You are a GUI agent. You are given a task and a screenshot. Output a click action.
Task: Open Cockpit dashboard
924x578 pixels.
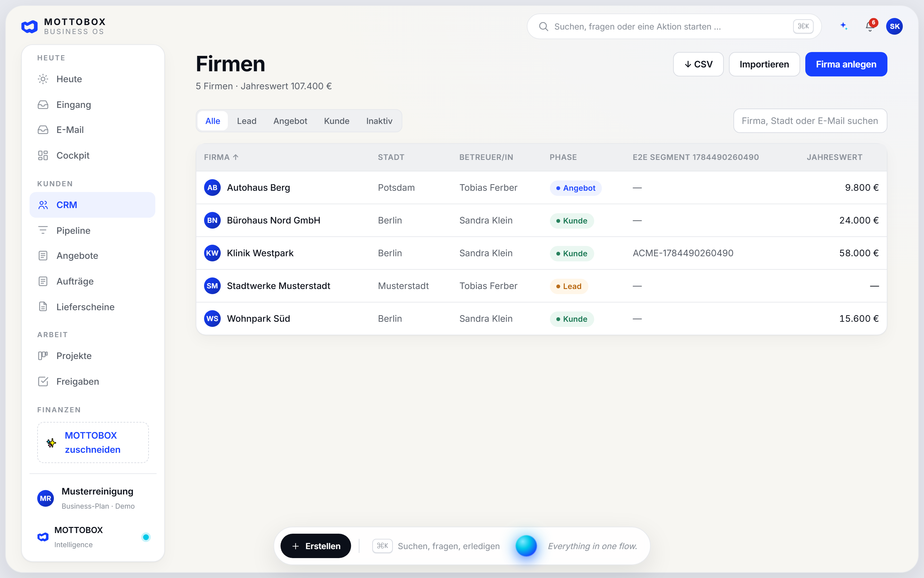tap(92, 156)
